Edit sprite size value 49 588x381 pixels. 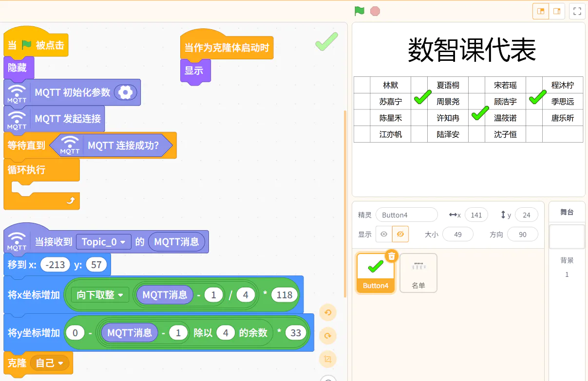[458, 234]
